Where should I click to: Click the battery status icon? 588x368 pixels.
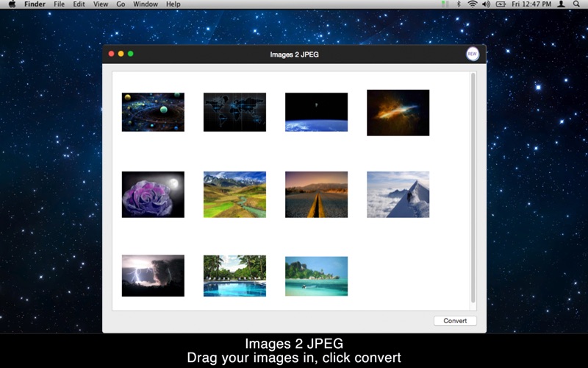tap(501, 4)
